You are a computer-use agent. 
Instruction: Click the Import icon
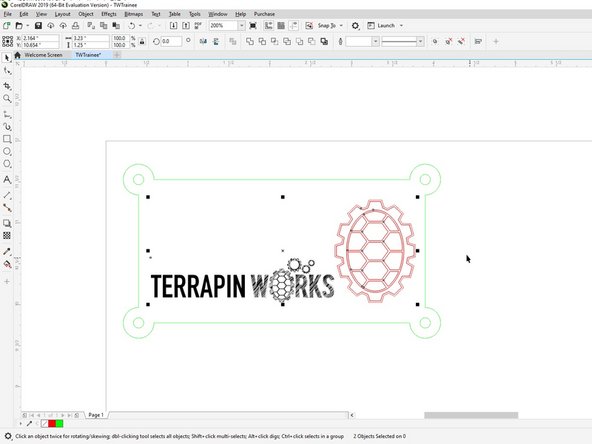click(173, 26)
